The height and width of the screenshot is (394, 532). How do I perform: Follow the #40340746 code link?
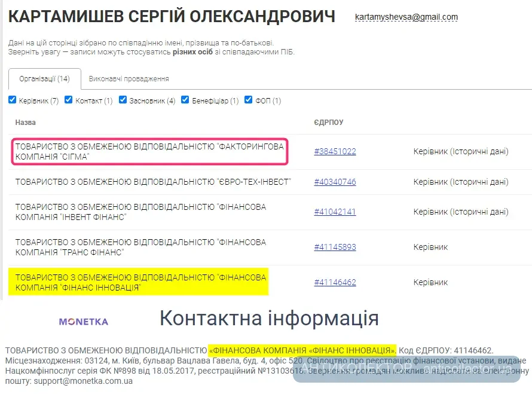[335, 181]
